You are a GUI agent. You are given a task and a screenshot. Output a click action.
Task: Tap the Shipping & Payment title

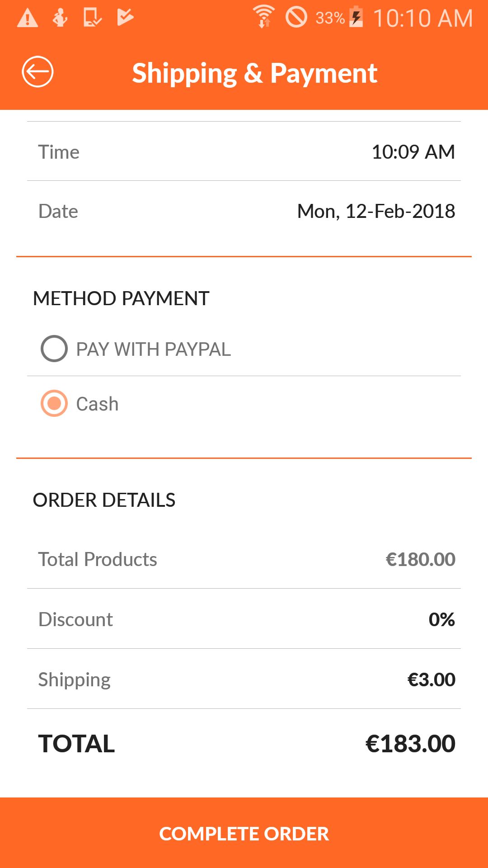[254, 73]
